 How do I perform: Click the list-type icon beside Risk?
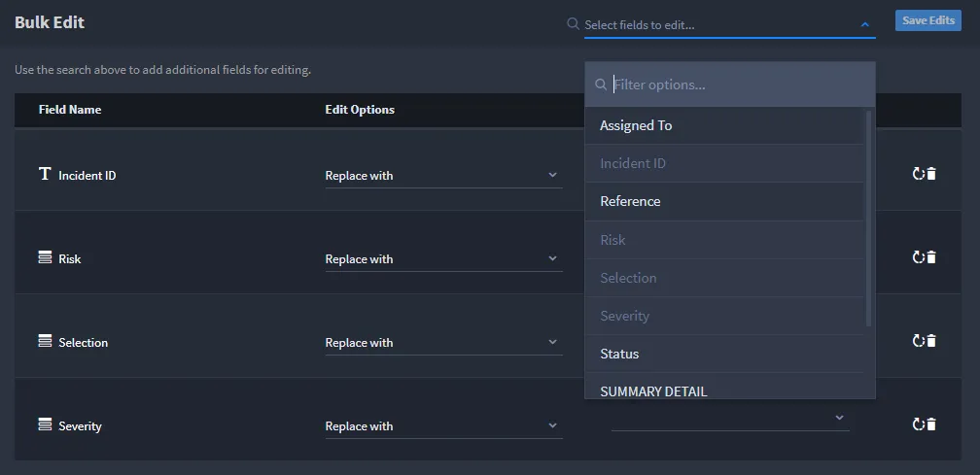(45, 257)
